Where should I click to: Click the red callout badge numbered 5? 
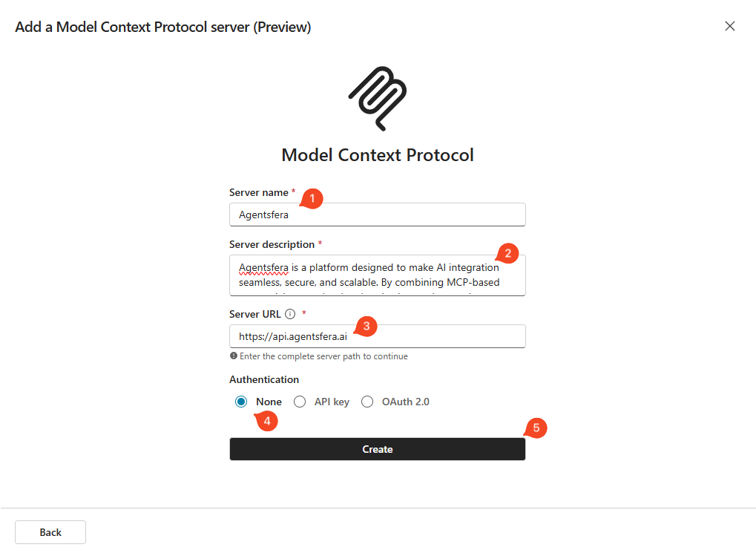tap(536, 428)
